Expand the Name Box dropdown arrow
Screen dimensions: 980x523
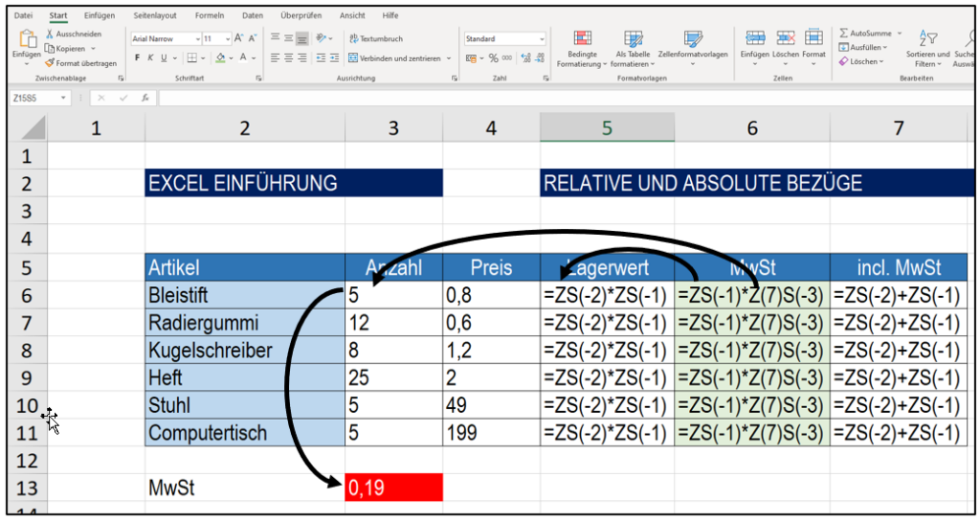click(63, 99)
